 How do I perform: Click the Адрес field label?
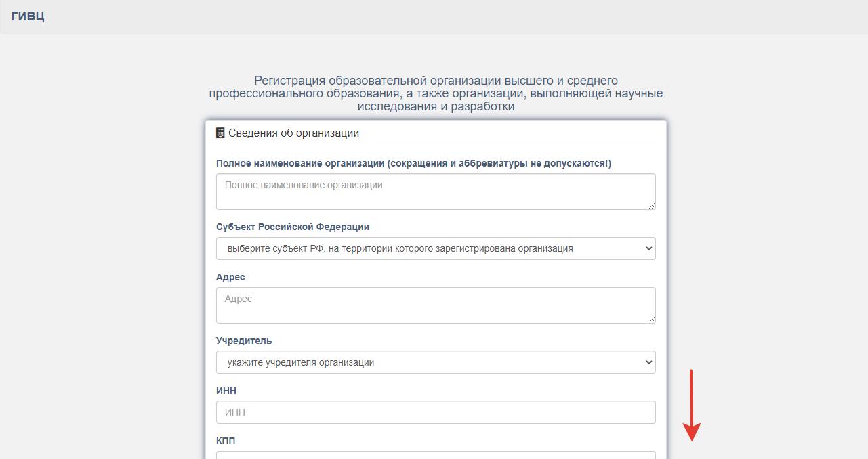[x=230, y=277]
